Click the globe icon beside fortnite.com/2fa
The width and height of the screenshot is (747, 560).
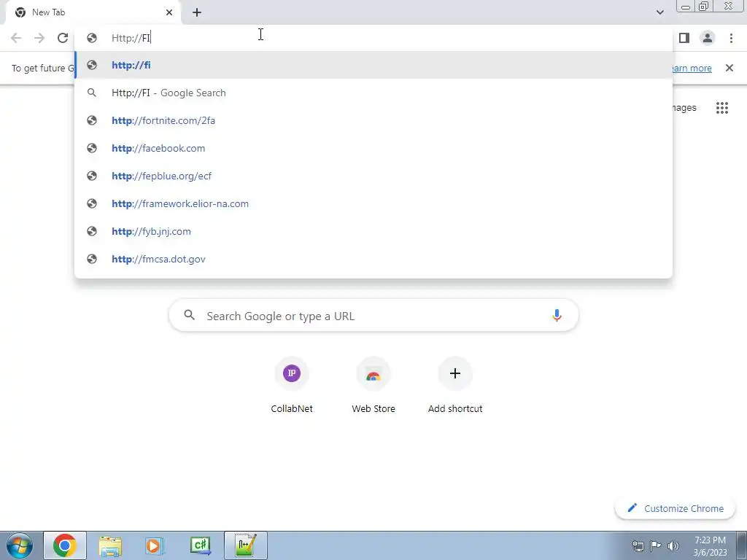[92, 120]
